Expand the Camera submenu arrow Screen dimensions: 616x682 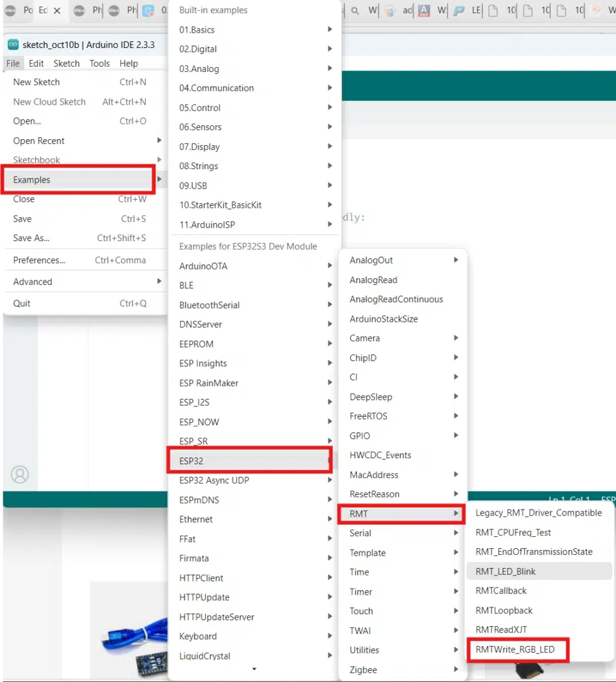(456, 338)
